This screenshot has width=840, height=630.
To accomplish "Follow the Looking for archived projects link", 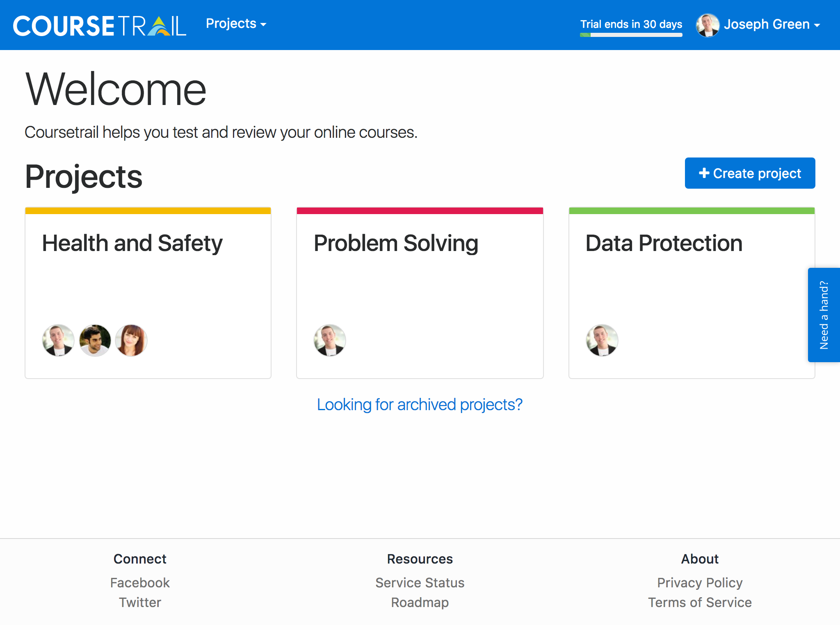I will pyautogui.click(x=420, y=404).
